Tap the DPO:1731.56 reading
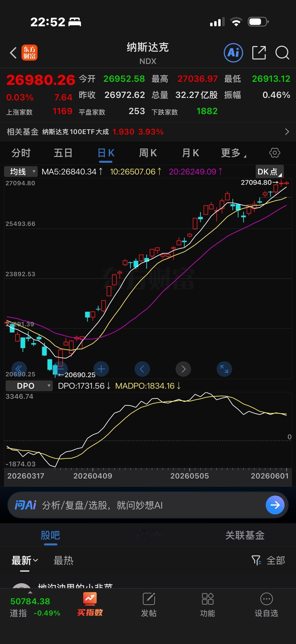Image resolution: width=296 pixels, height=644 pixels. [84, 386]
